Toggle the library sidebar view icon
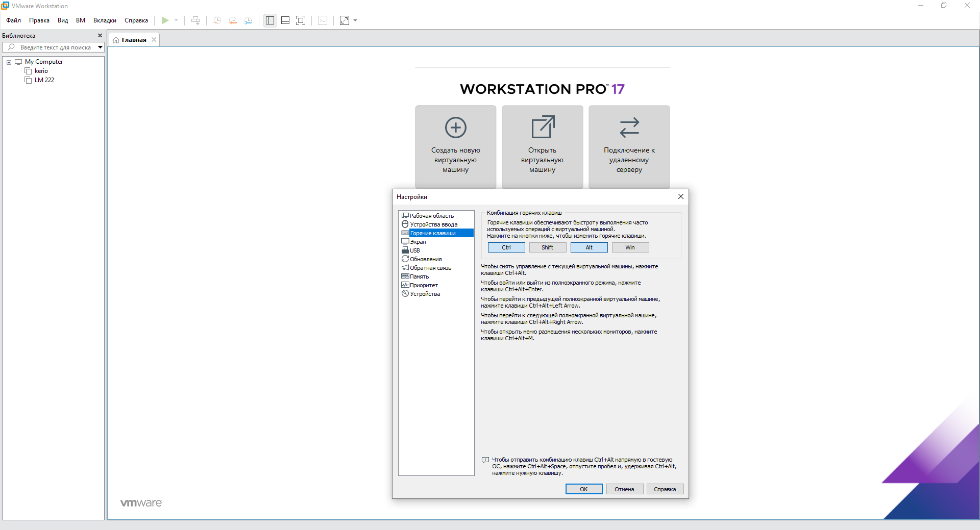The width and height of the screenshot is (980, 530). pos(270,20)
